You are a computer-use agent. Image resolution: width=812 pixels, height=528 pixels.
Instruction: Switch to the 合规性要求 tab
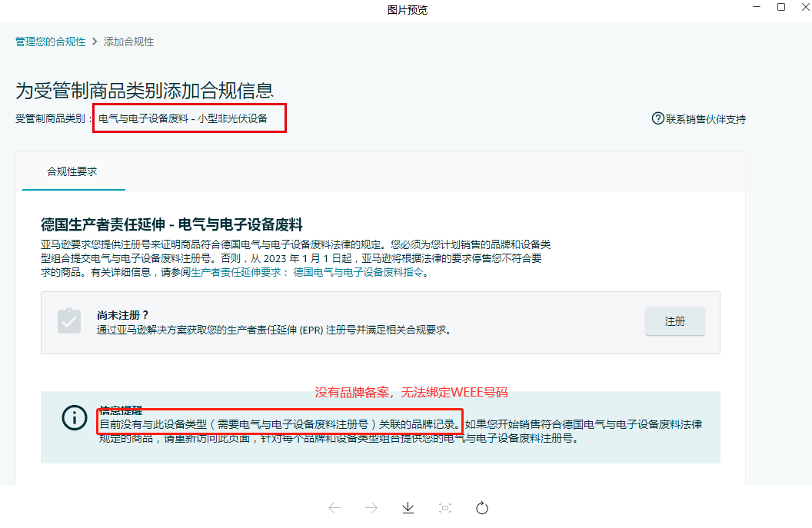coord(72,171)
